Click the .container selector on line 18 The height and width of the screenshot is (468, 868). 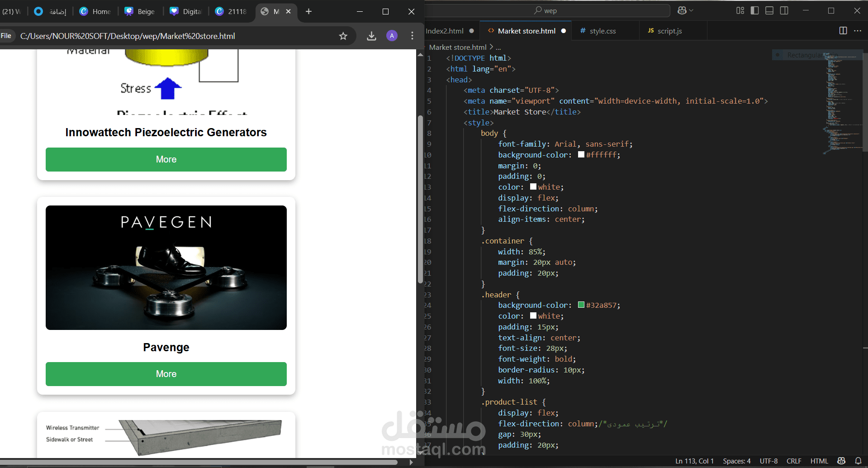click(x=503, y=241)
